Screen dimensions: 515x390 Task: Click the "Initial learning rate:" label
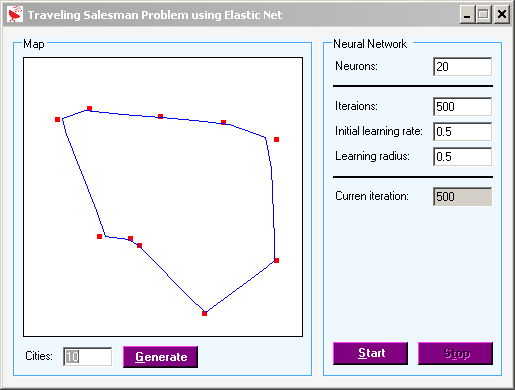pos(379,131)
